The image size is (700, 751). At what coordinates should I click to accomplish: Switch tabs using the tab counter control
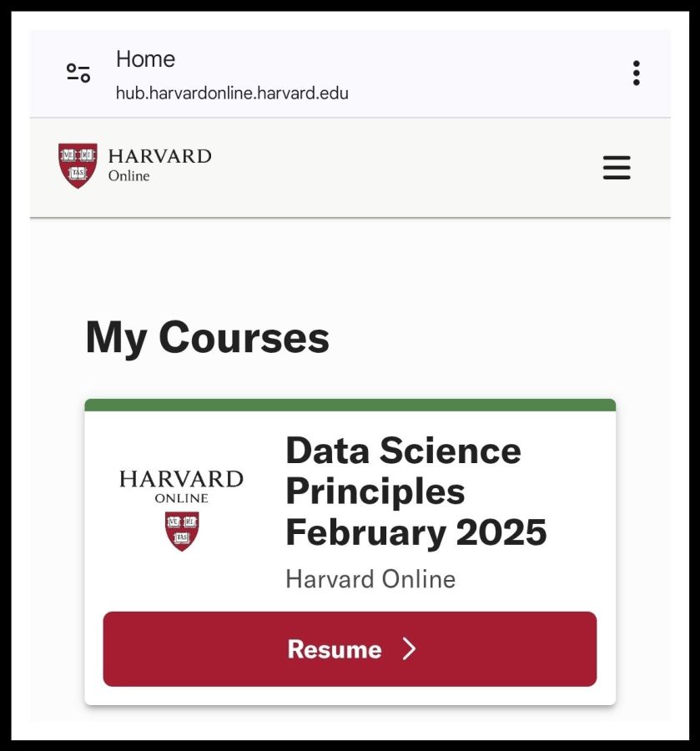(76, 73)
